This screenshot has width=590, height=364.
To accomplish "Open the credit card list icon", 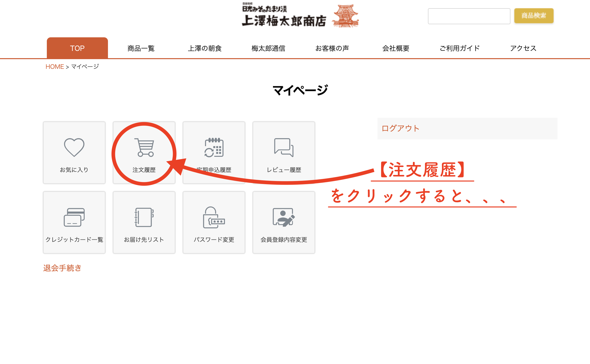I will point(74,217).
